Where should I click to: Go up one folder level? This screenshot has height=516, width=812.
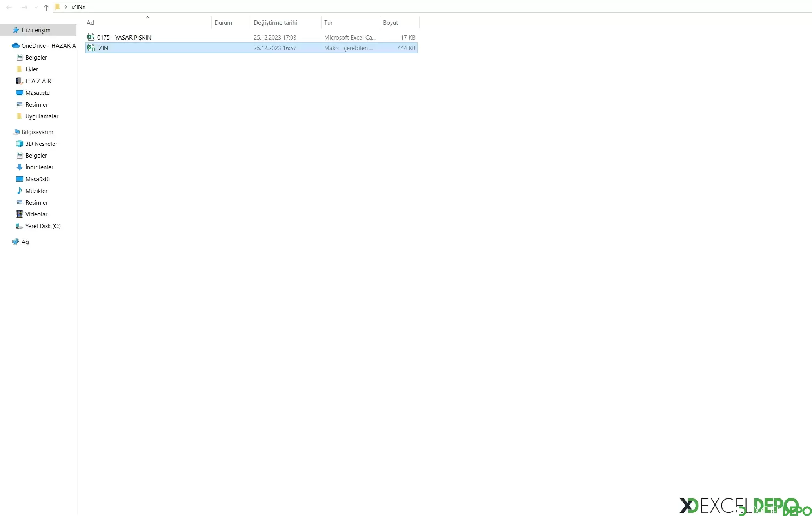pos(46,7)
